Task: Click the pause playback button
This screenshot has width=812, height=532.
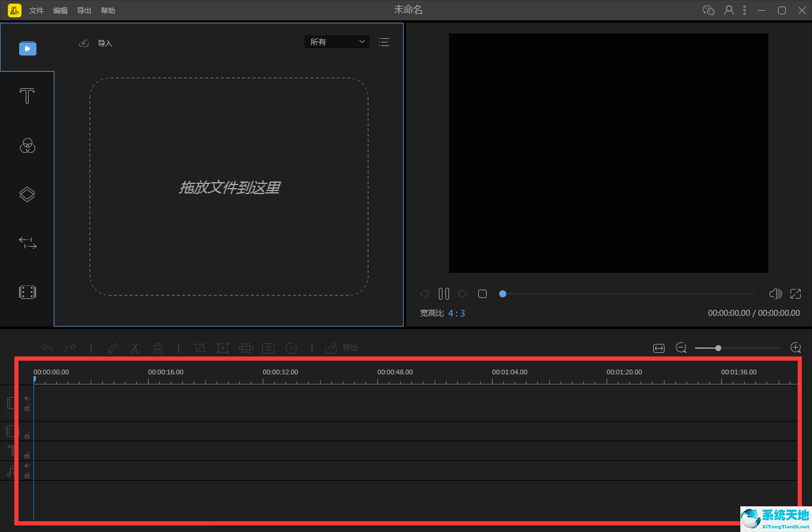Action: [x=444, y=294]
